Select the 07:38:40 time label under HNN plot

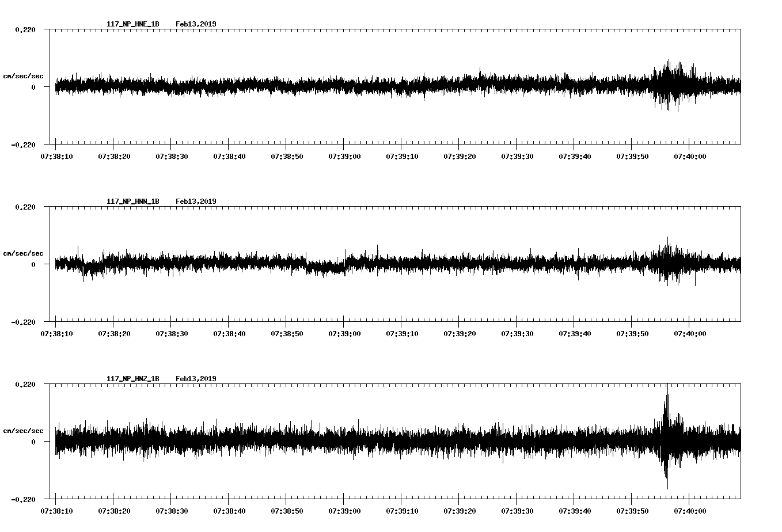229,333
